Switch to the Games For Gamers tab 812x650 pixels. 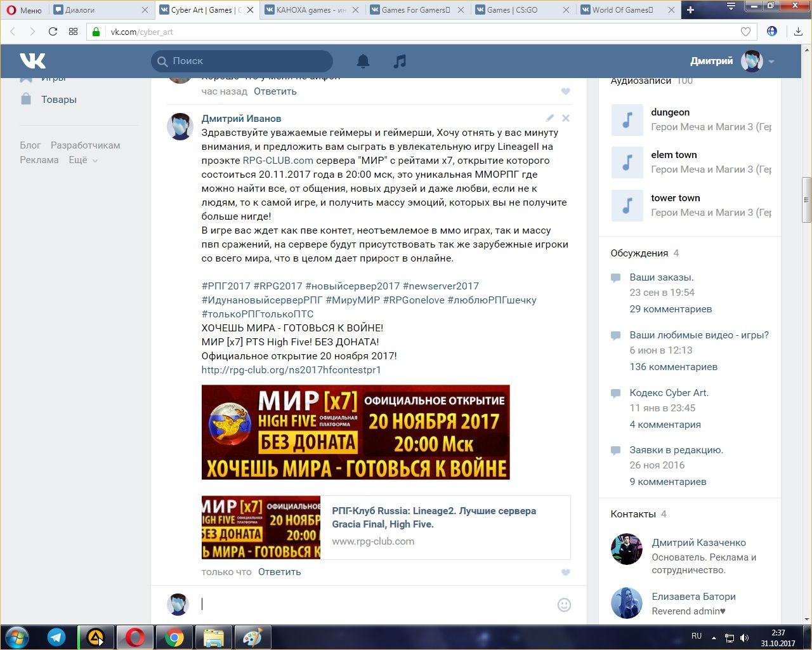pyautogui.click(x=416, y=10)
